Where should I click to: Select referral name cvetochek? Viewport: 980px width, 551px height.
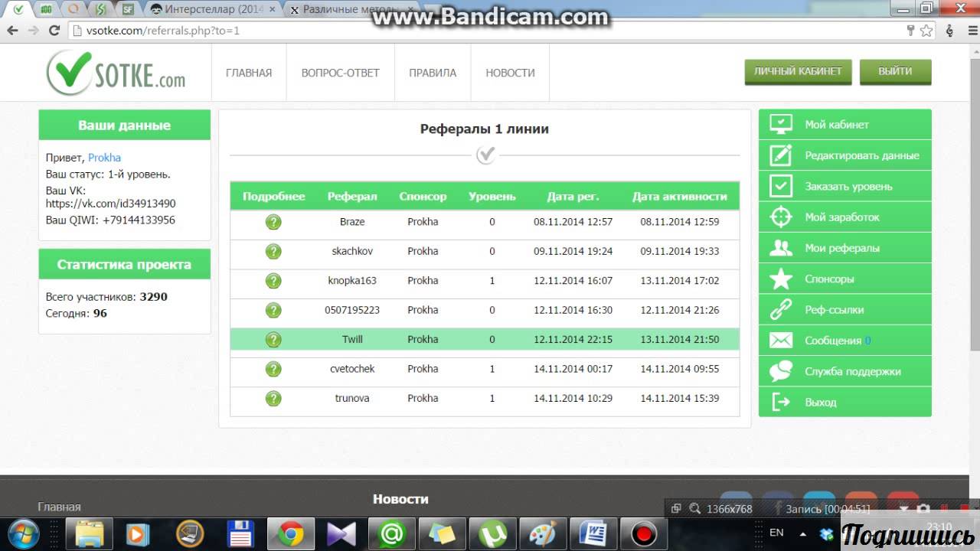click(352, 368)
